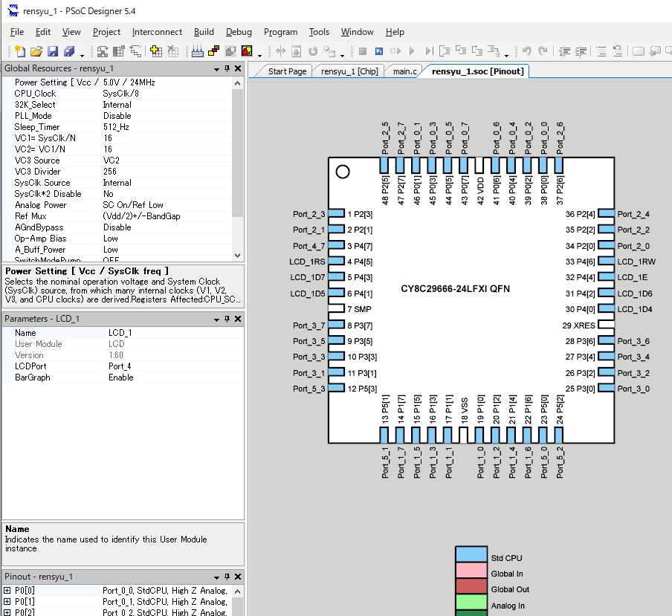Click the gray overlapping squares toolbar icon
This screenshot has width=672, height=616.
230,51
